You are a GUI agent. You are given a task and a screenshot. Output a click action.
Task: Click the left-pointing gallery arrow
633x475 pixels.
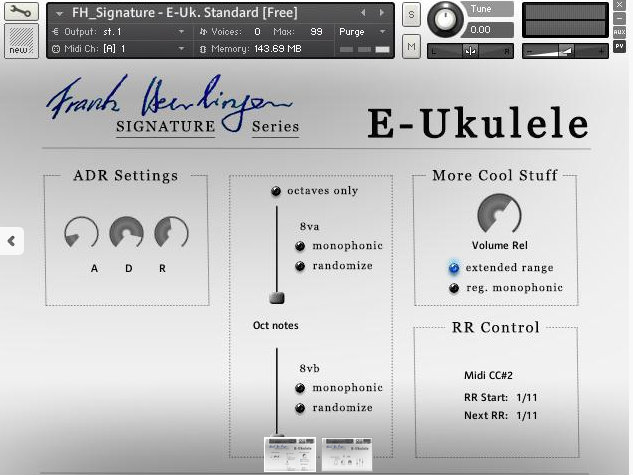tap(11, 241)
